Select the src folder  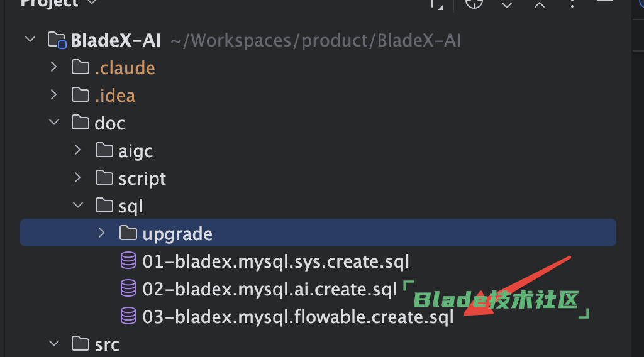tap(107, 344)
